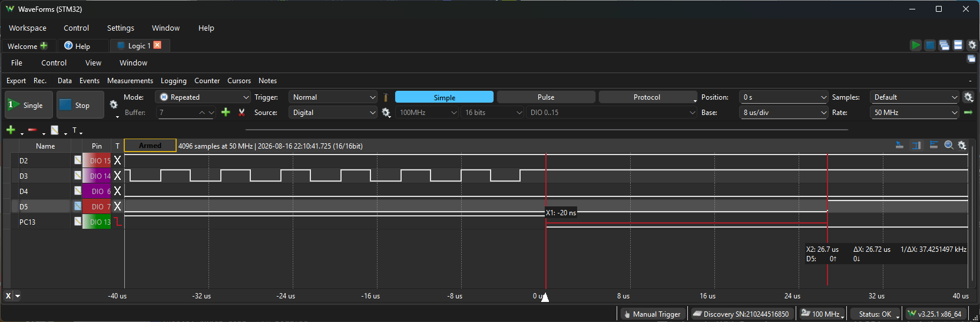The image size is (980, 322).
Task: Switch to the Welcome tab
Action: click(28, 46)
